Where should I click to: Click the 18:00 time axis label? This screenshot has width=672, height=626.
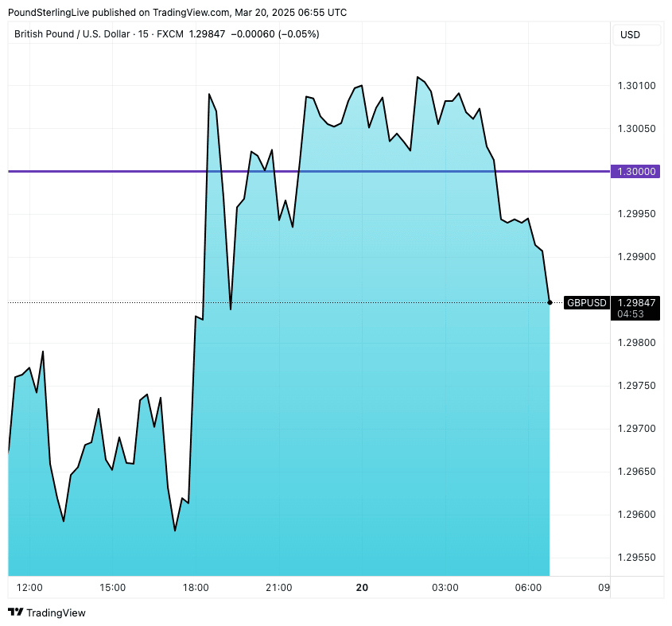point(196,588)
